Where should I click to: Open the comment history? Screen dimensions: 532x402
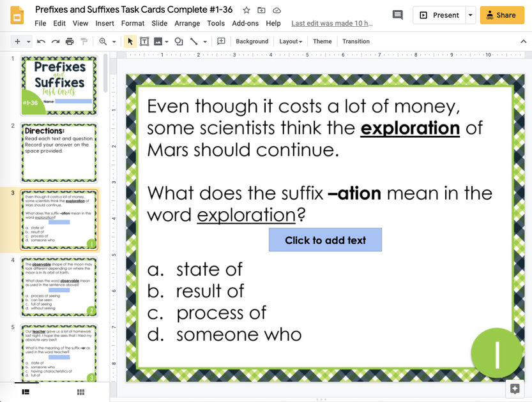398,15
